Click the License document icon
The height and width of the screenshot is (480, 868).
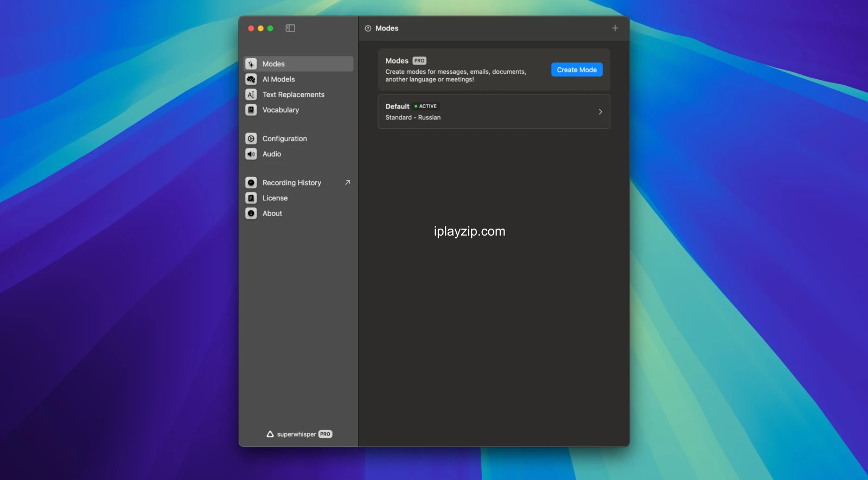tap(251, 198)
